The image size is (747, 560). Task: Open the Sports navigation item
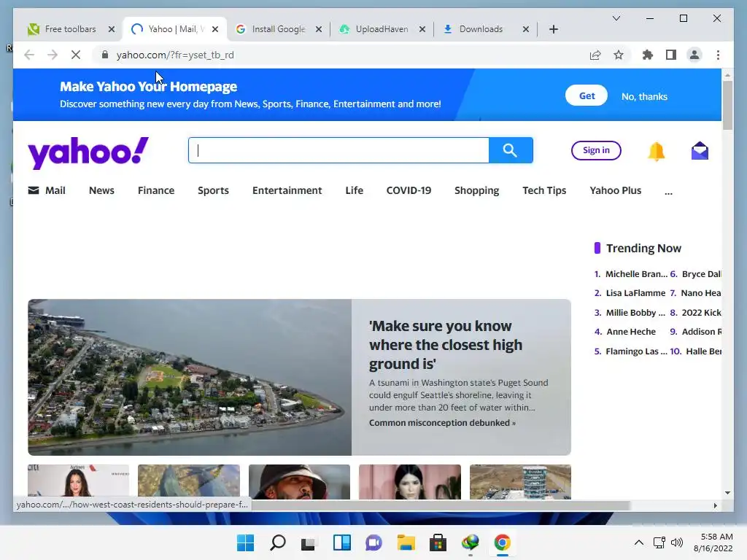[214, 190]
